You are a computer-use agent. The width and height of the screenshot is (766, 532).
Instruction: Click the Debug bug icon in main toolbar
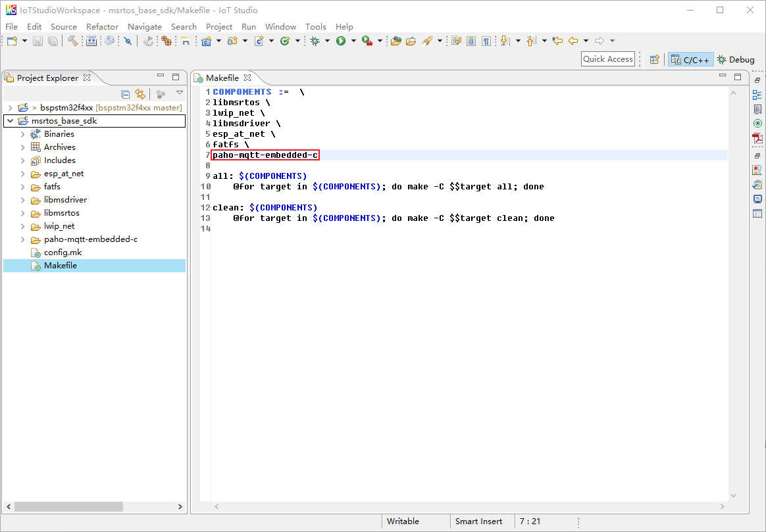315,41
